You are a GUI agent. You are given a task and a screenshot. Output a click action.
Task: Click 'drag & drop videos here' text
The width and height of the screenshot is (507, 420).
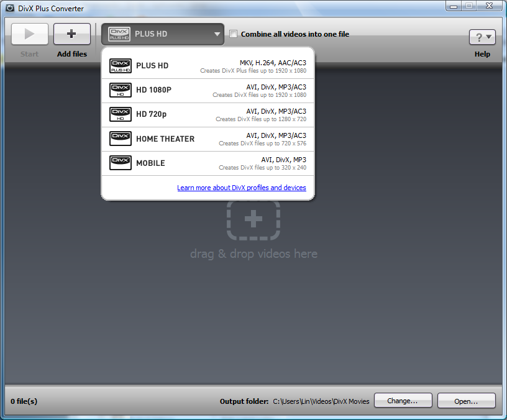[254, 254]
